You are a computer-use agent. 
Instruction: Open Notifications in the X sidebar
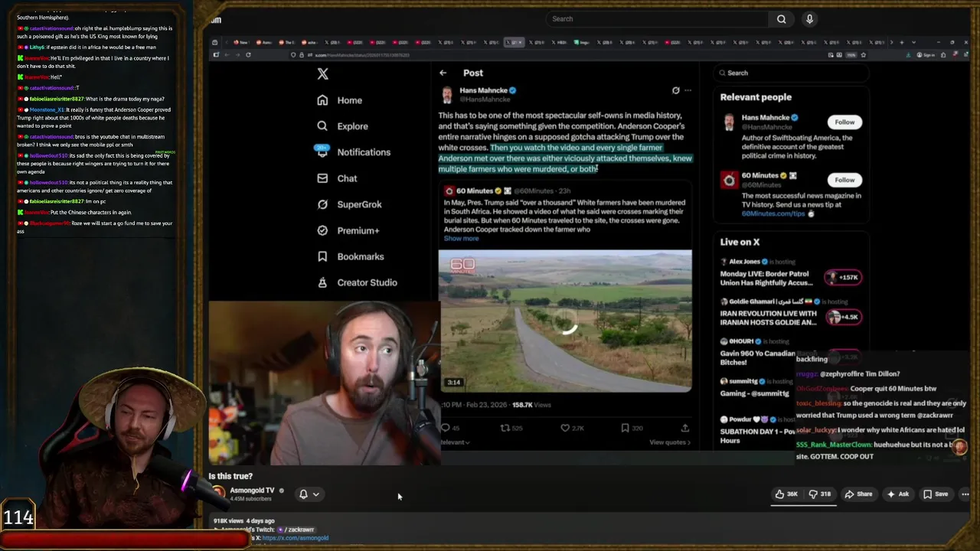[x=364, y=152]
